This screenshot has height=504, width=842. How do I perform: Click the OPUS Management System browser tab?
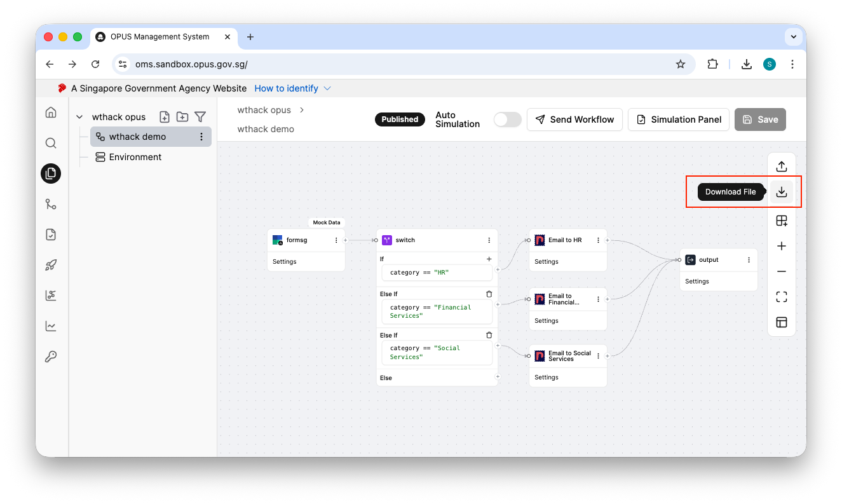coord(163,37)
